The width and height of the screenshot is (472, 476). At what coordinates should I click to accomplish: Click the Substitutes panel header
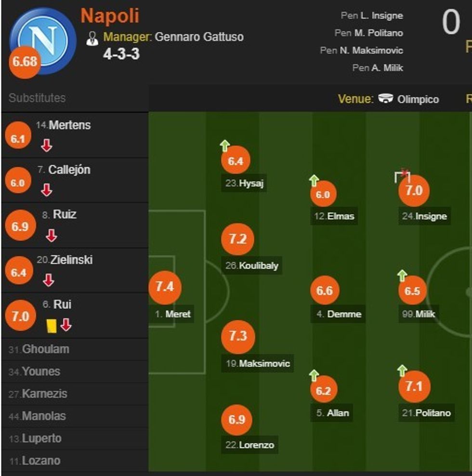point(37,98)
